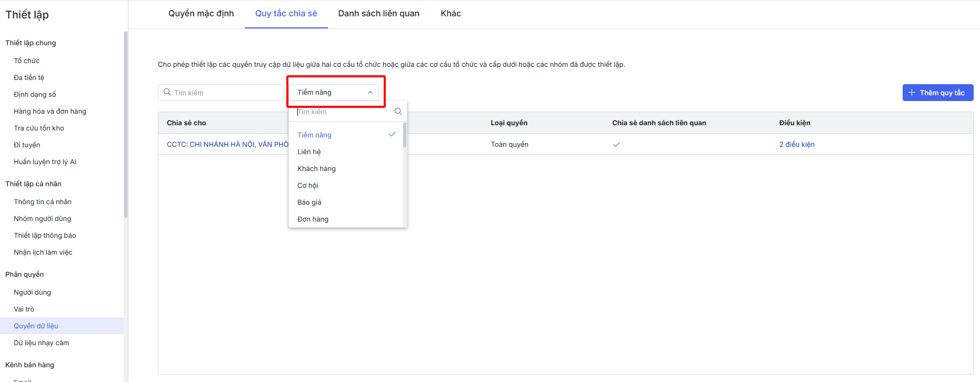The width and height of the screenshot is (980, 382).
Task: Pick Cơ hội from the module dropdown
Action: click(308, 185)
